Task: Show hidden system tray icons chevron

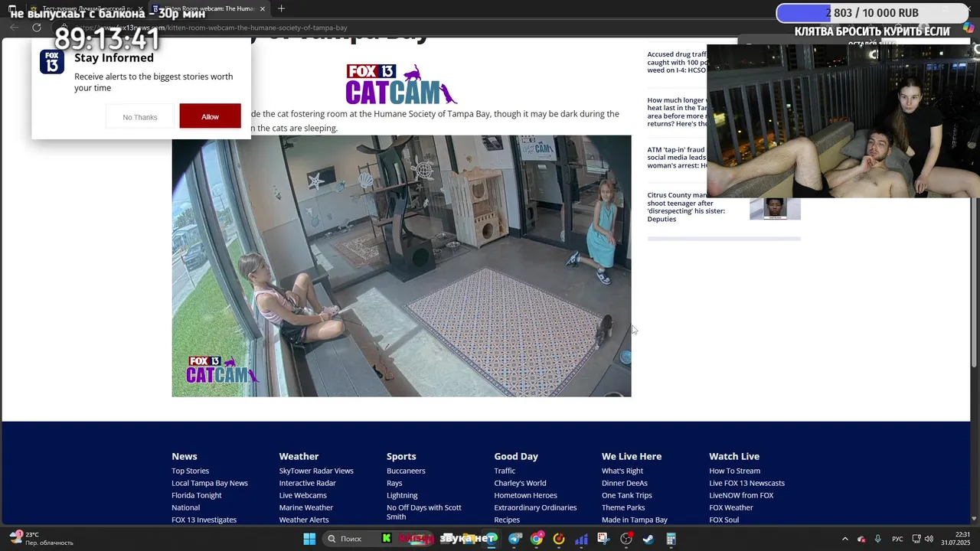Action: pyautogui.click(x=845, y=539)
